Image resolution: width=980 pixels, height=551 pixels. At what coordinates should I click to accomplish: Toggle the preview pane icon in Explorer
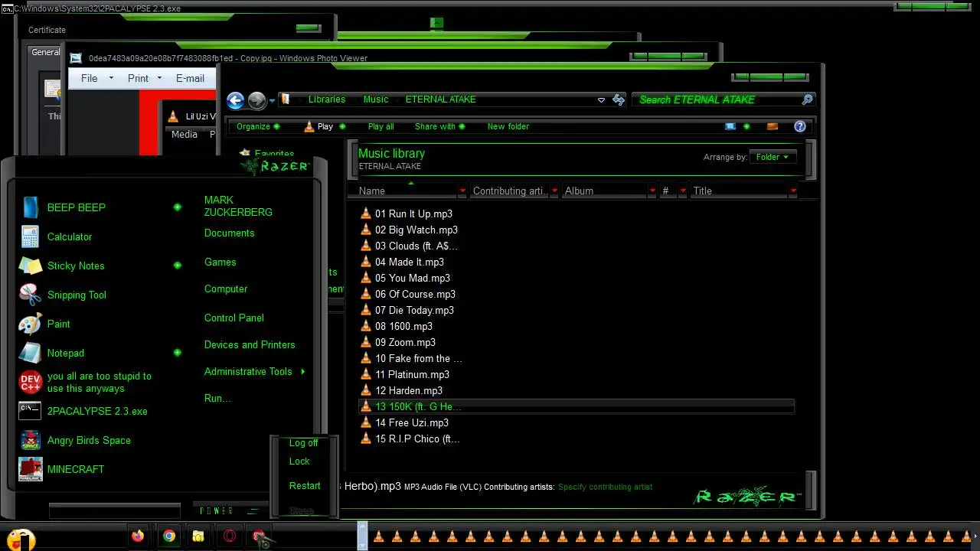point(773,126)
